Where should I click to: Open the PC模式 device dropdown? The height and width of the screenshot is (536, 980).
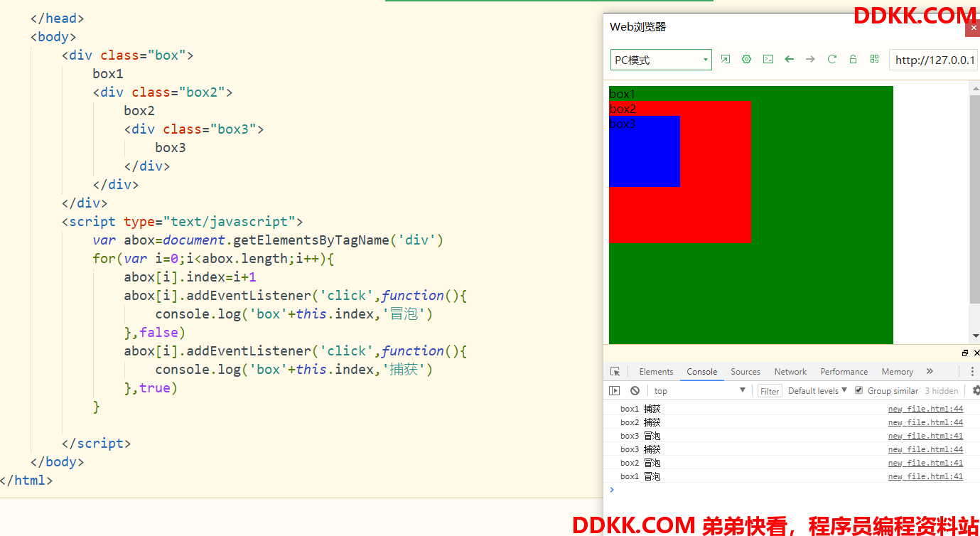click(x=661, y=60)
